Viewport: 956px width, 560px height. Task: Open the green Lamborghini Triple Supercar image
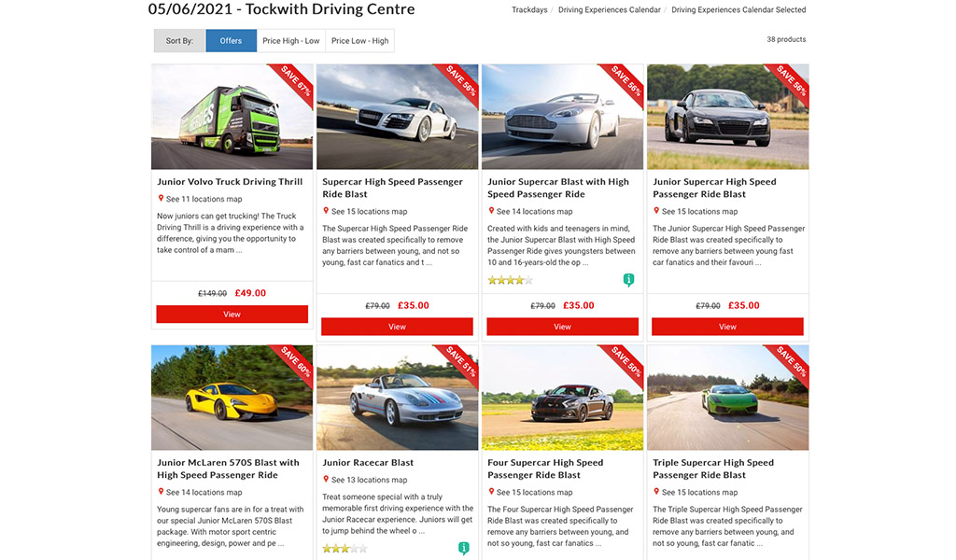tap(728, 398)
